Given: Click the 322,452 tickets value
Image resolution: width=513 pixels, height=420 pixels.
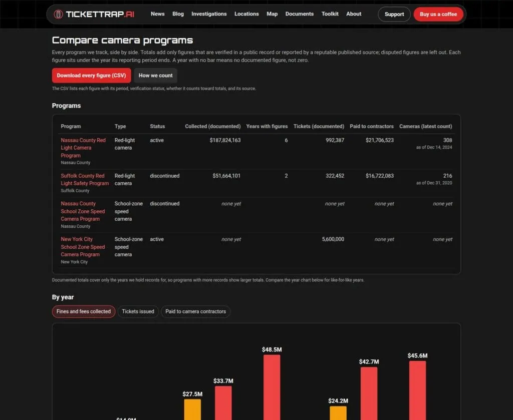Looking at the screenshot, I should pyautogui.click(x=335, y=176).
